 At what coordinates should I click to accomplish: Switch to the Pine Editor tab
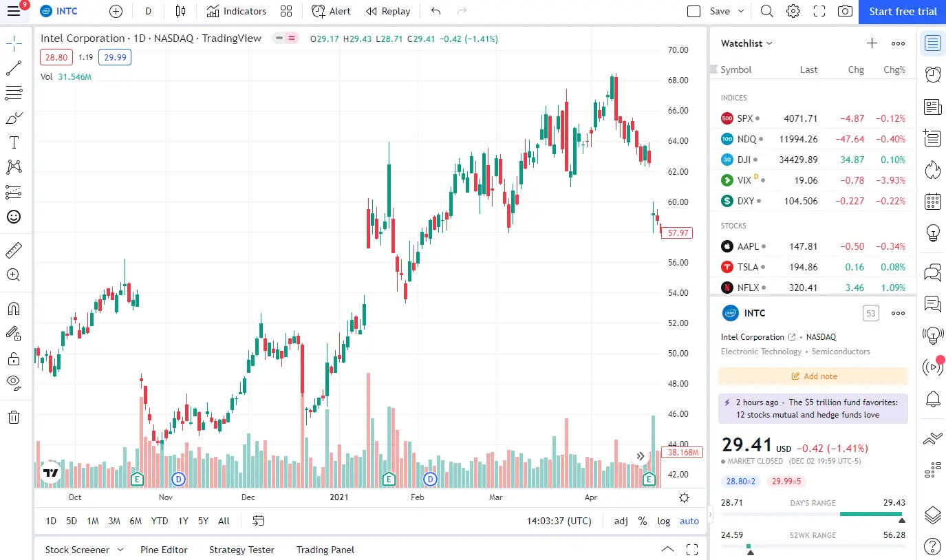tap(164, 550)
